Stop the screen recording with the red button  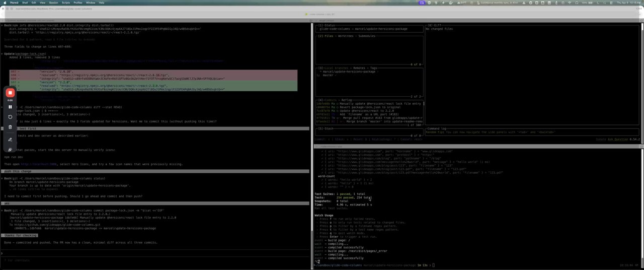point(10,93)
